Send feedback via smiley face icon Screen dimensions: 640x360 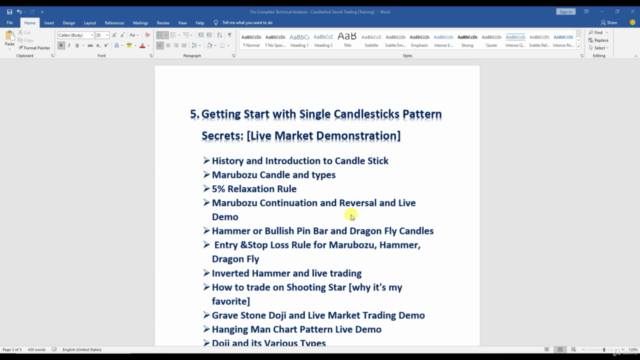(x=632, y=22)
